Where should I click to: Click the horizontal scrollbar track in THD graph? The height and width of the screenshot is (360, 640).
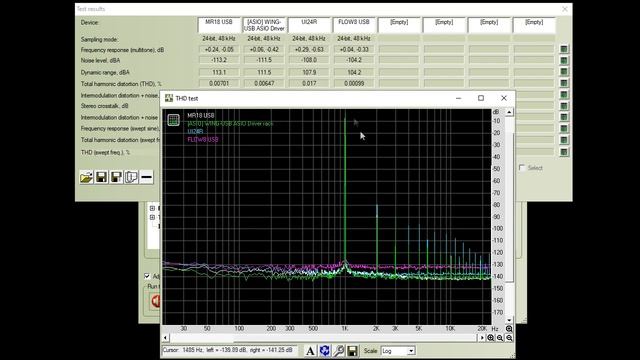(x=323, y=338)
